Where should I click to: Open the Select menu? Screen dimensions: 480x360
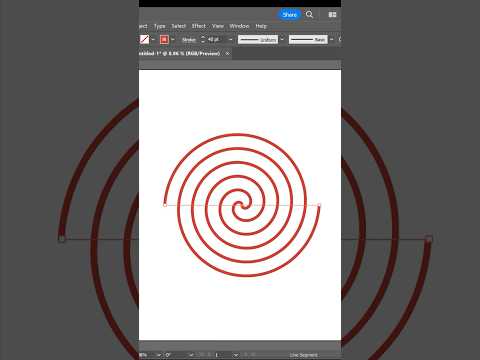tap(178, 26)
